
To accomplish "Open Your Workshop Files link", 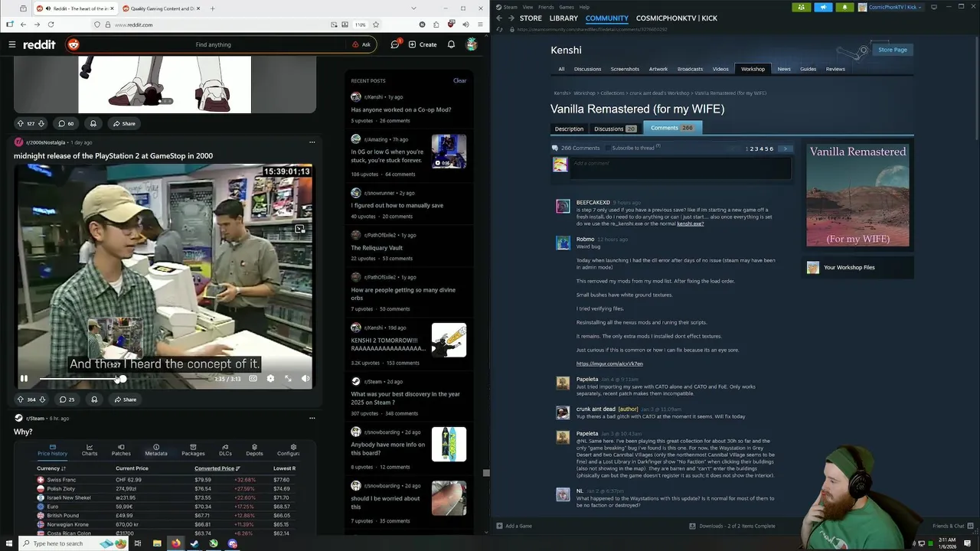I will tap(849, 267).
